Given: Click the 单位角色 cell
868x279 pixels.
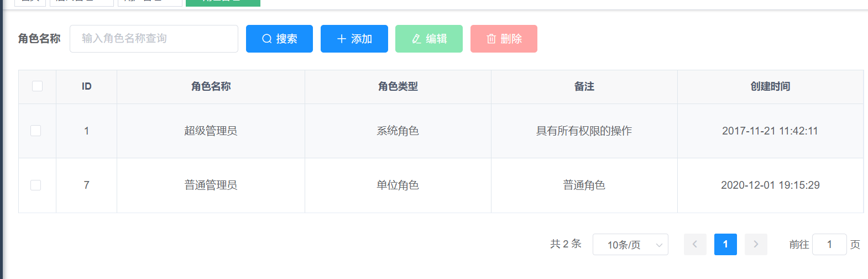Looking at the screenshot, I should tap(398, 185).
